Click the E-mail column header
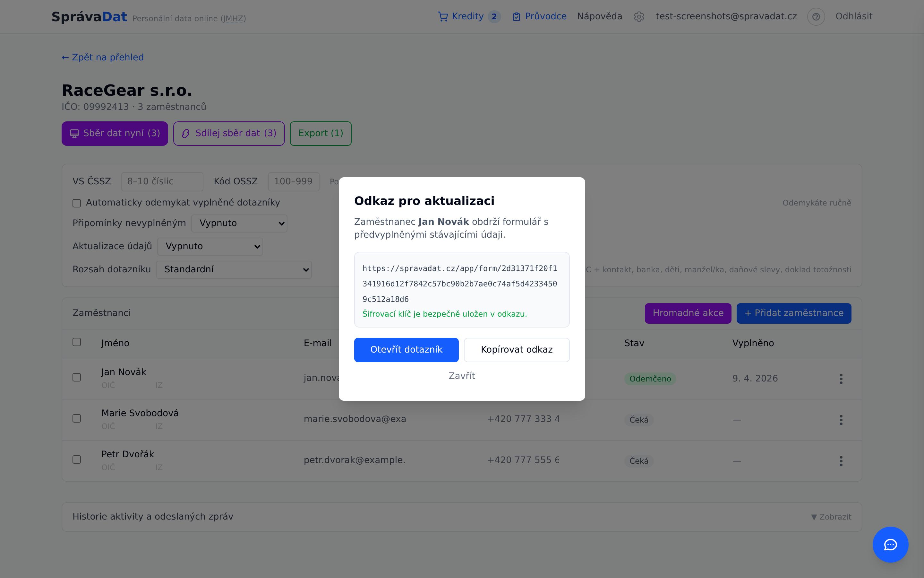The width and height of the screenshot is (924, 578). 318,343
